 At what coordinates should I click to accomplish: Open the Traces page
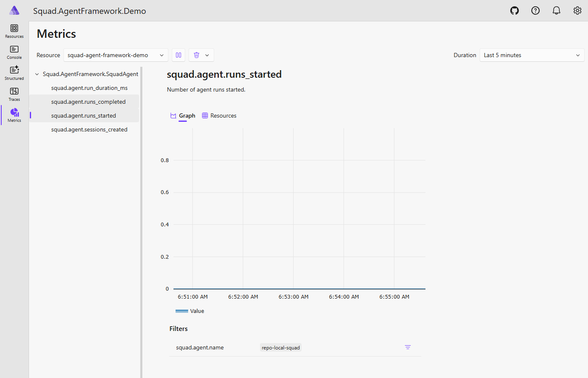coord(14,94)
